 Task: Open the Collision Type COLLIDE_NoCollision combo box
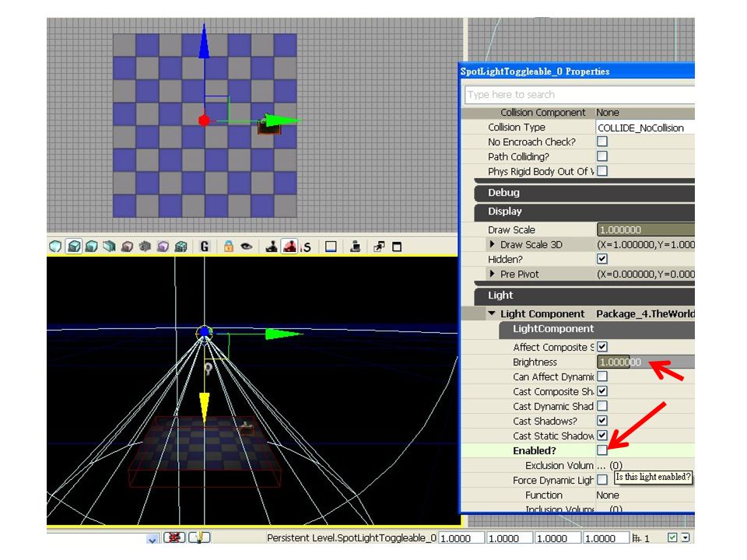645,128
